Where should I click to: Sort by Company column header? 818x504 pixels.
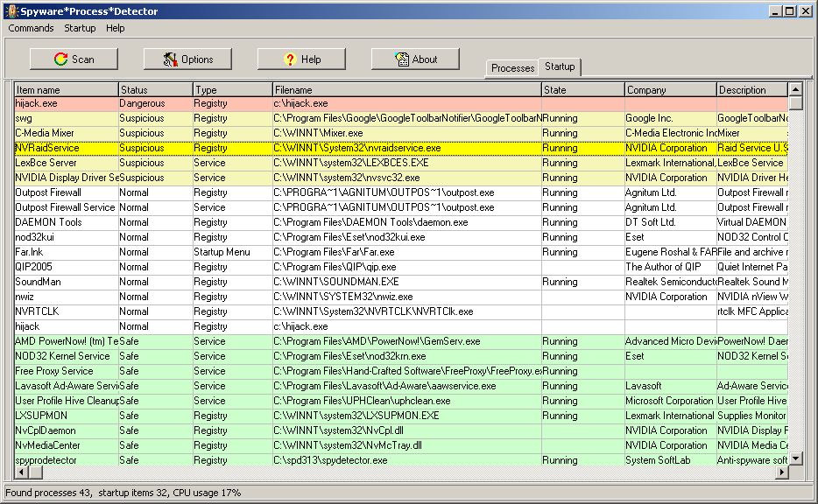(x=671, y=89)
